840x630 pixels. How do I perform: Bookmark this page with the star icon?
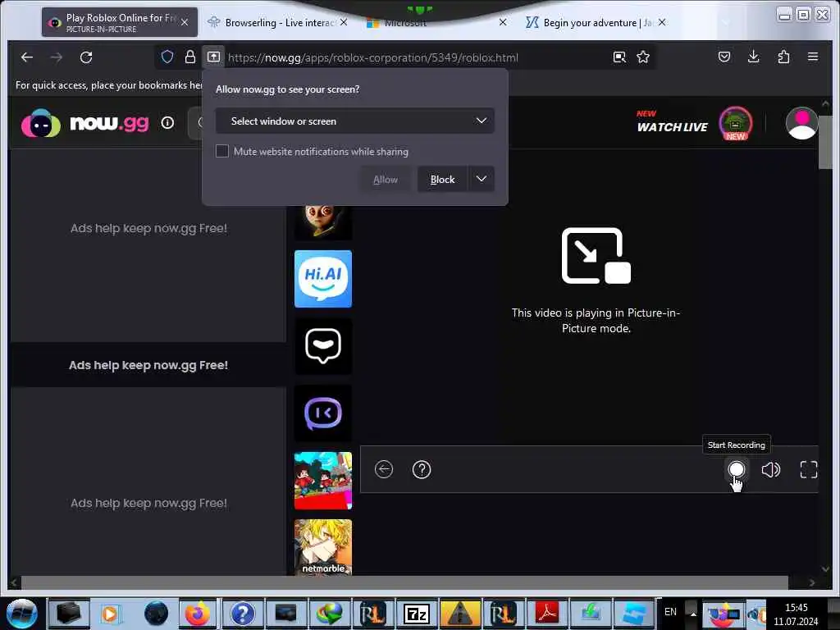pyautogui.click(x=643, y=57)
